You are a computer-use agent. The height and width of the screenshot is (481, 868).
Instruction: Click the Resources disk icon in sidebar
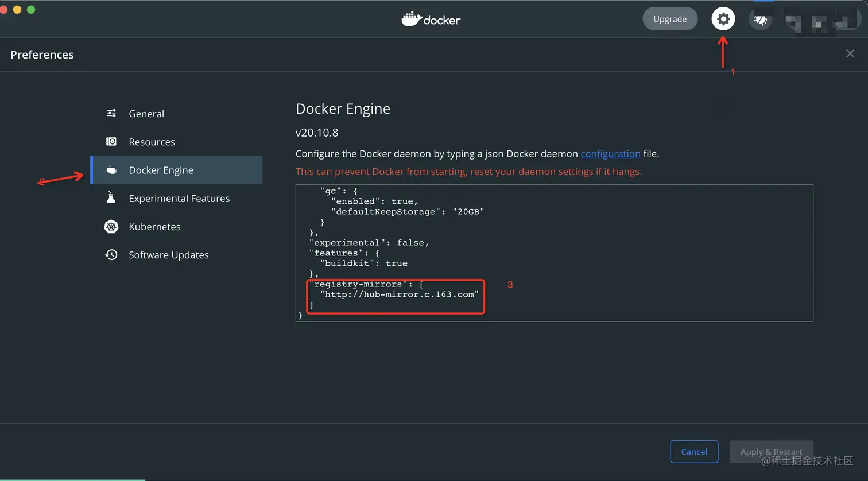coord(111,141)
